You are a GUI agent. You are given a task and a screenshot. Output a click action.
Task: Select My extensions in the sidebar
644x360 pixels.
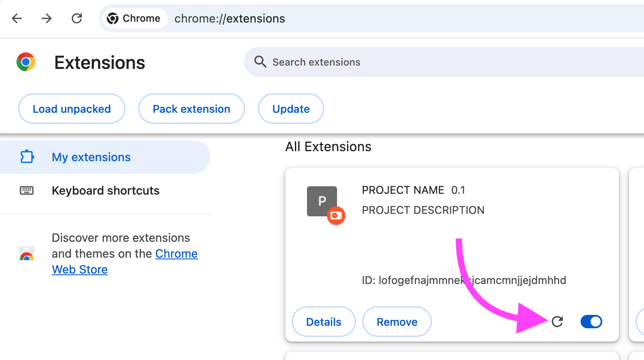(x=91, y=157)
